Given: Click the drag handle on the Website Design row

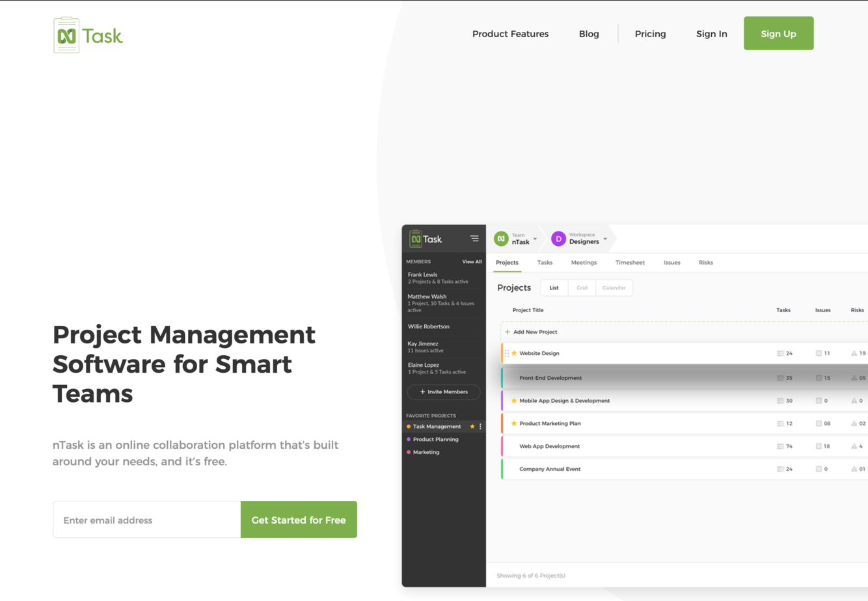Looking at the screenshot, I should 507,353.
